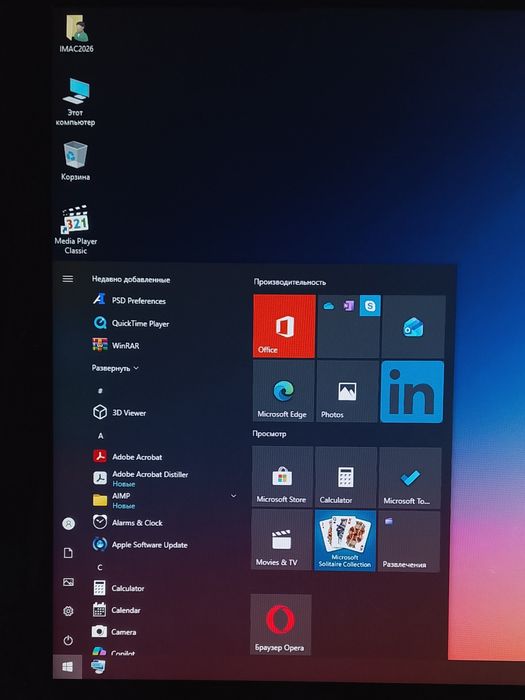Launch Microsoft Edge from tiles

(x=283, y=391)
